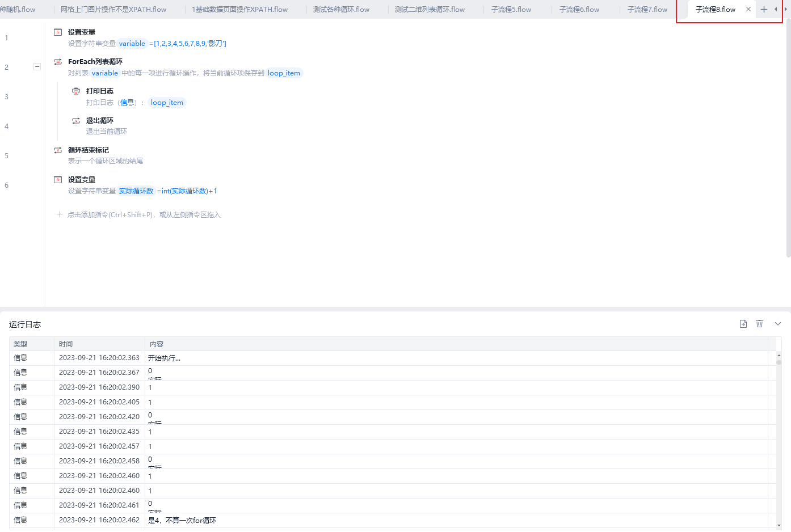Click the loop_item pill in ForEach step
791x532 pixels.
(x=284, y=73)
